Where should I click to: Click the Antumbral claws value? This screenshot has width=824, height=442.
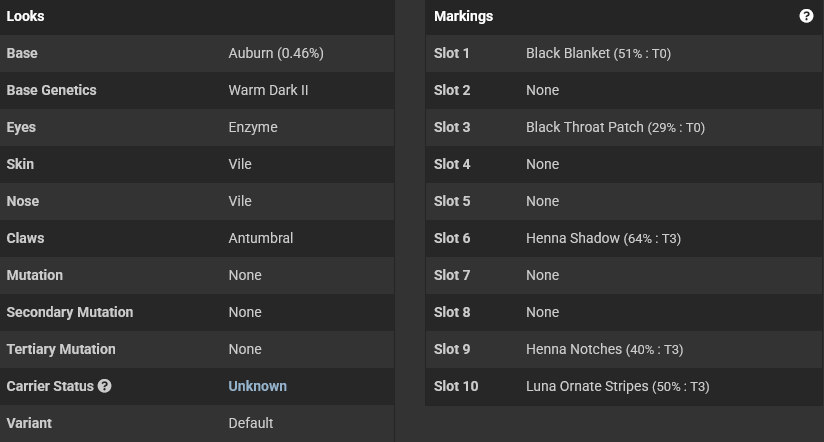click(x=260, y=238)
